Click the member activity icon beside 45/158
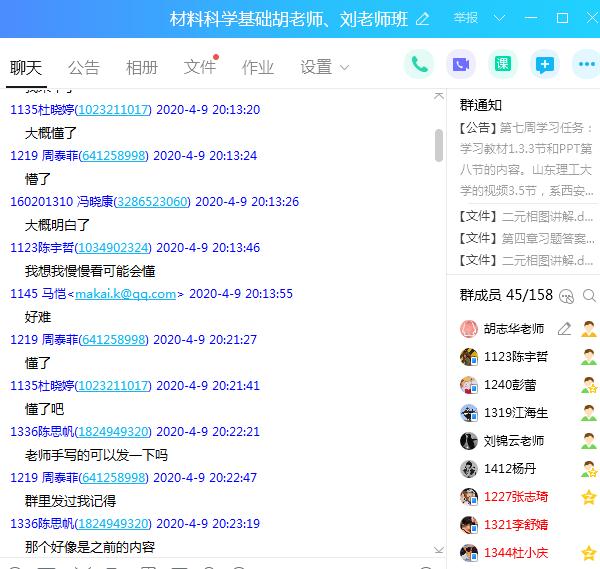 tap(567, 295)
